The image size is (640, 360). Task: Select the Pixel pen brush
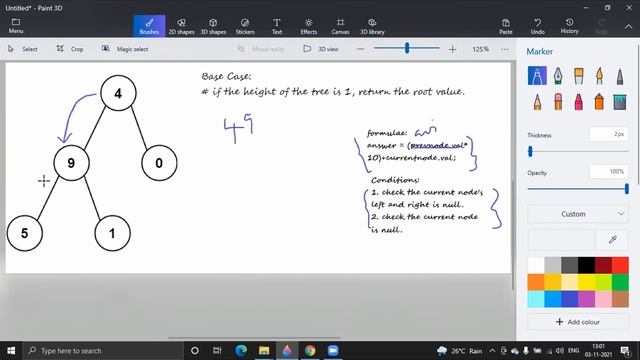click(620, 76)
